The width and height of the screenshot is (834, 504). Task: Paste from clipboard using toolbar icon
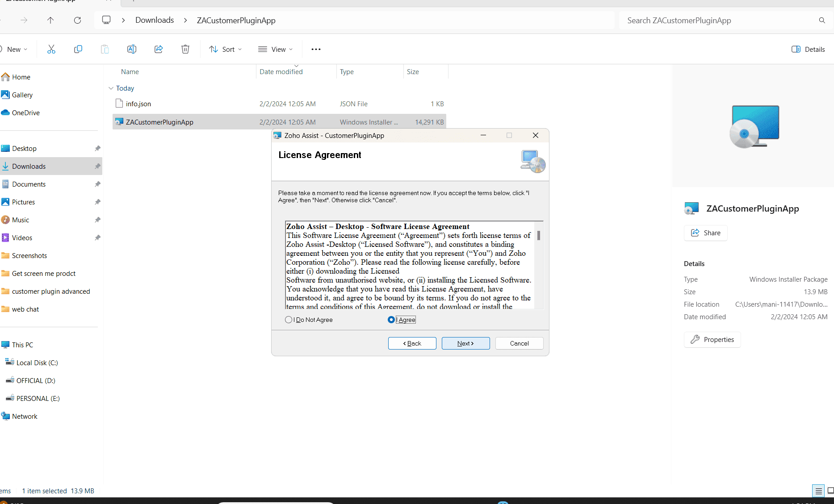point(105,49)
